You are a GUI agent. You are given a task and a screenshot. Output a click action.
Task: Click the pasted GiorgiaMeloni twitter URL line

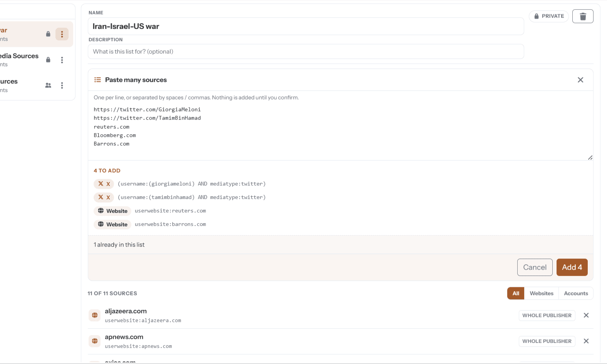pyautogui.click(x=147, y=110)
